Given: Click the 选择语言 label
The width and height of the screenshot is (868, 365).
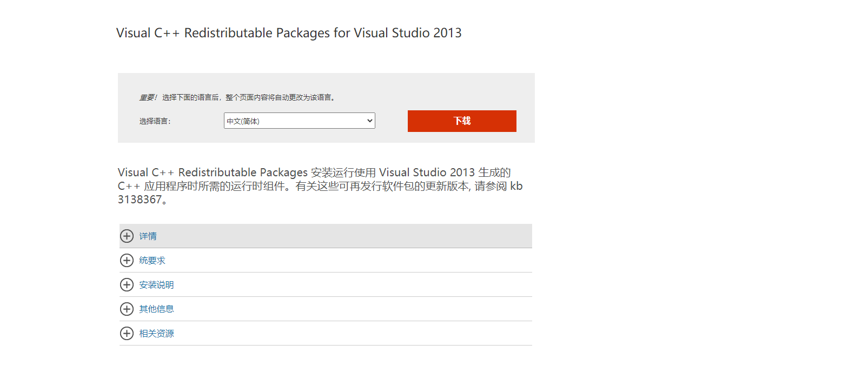Looking at the screenshot, I should (x=155, y=121).
